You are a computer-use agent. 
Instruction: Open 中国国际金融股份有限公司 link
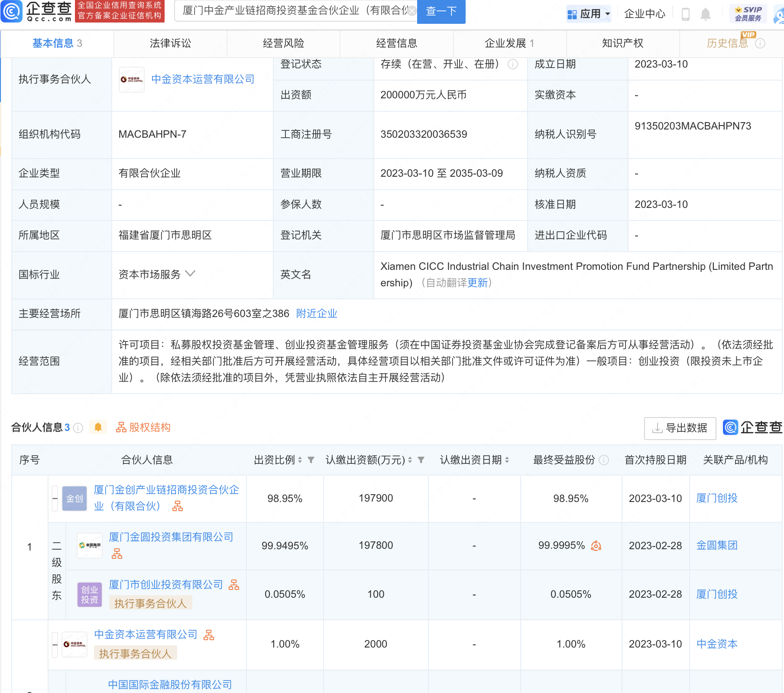coord(170,685)
